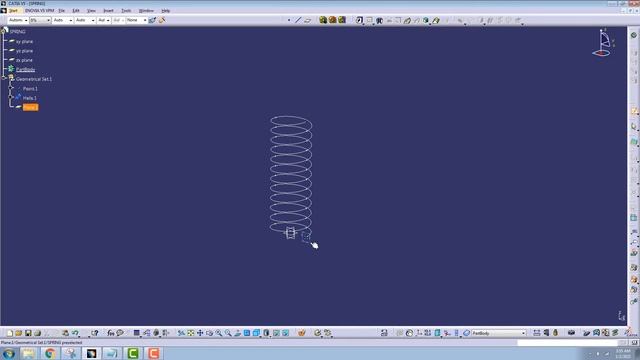The width and height of the screenshot is (640, 360).
Task: Select Helix.1 in specification tree
Action: coord(30,98)
